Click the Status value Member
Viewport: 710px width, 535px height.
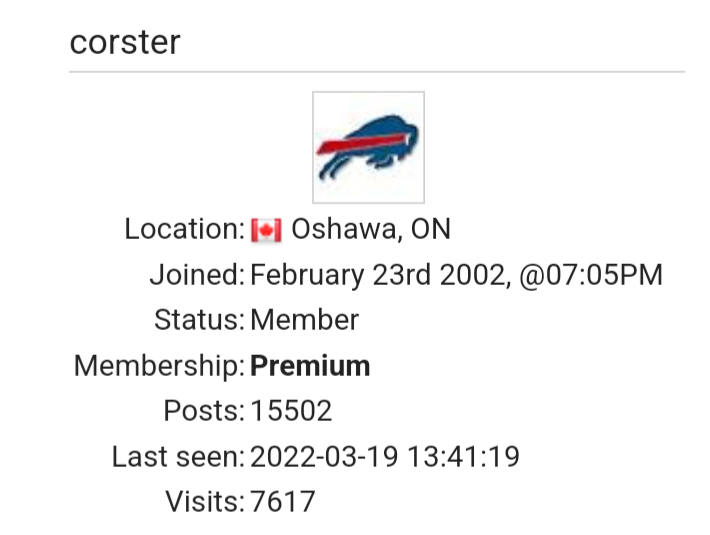click(304, 320)
